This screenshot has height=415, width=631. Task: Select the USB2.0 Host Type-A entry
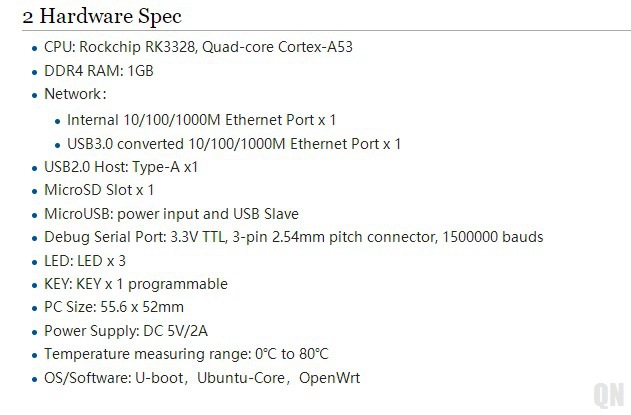click(121, 167)
